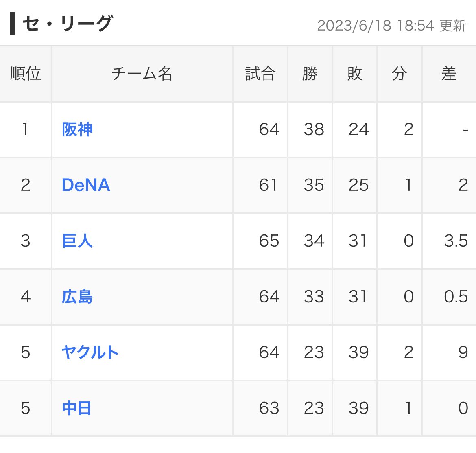Open the 中日 team page
Viewport: 476px width, 453px height.
pyautogui.click(x=76, y=408)
